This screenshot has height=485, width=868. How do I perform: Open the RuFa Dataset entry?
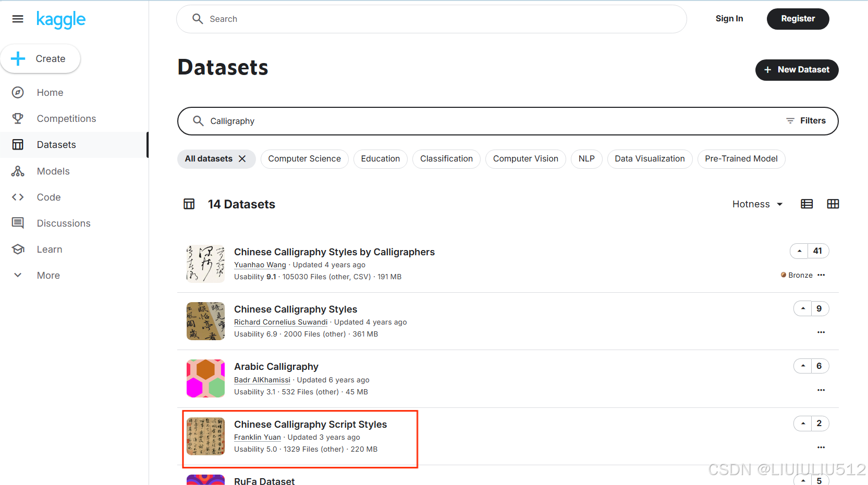point(264,481)
